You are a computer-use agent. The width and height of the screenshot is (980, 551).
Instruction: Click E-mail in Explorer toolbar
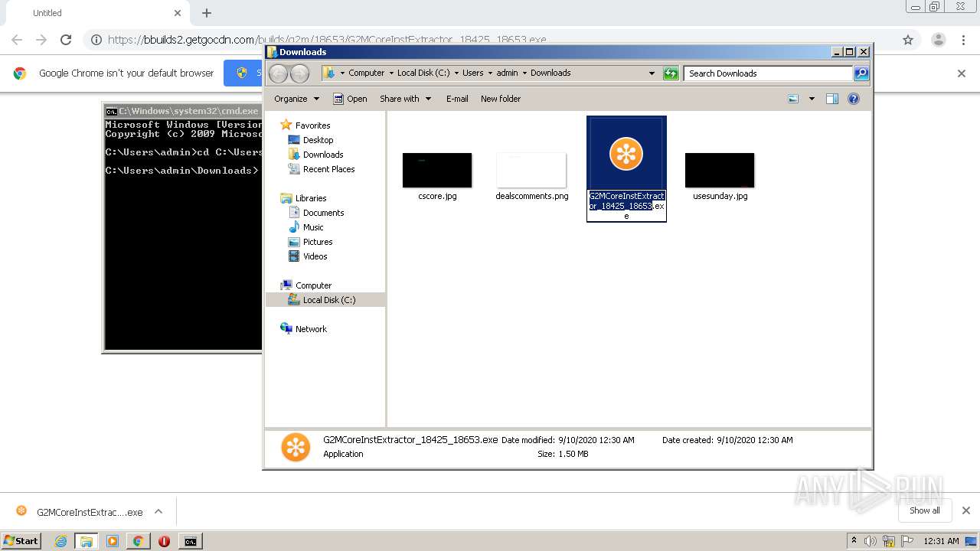tap(457, 99)
